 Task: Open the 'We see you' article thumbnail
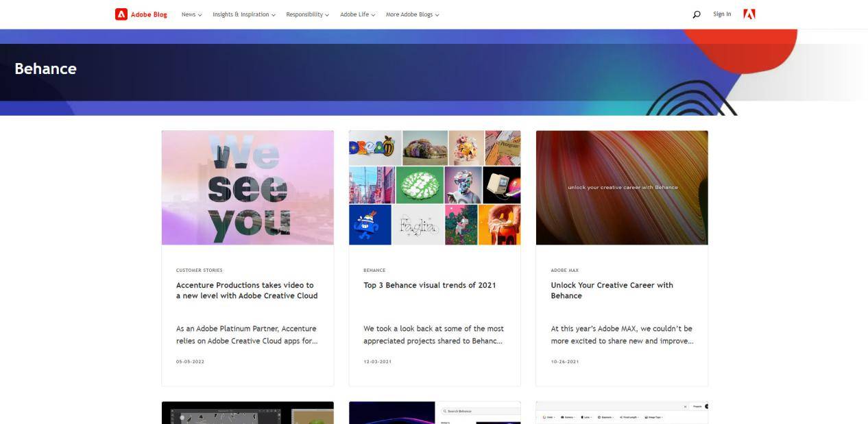[248, 188]
